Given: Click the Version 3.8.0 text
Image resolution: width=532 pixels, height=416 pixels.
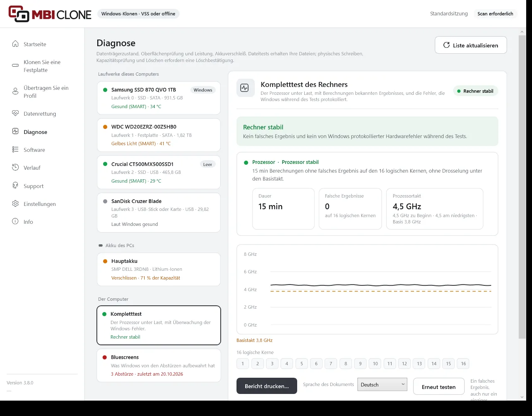Looking at the screenshot, I should [x=20, y=383].
